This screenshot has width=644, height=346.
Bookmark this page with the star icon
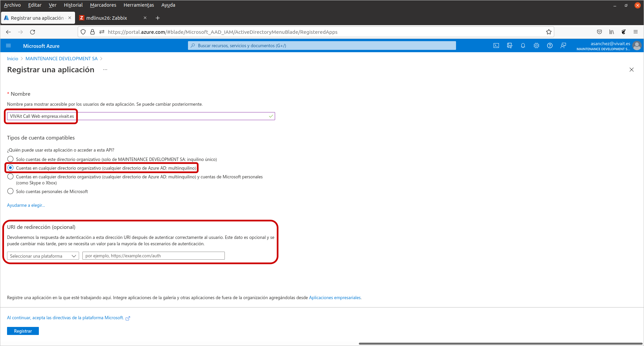tap(549, 32)
